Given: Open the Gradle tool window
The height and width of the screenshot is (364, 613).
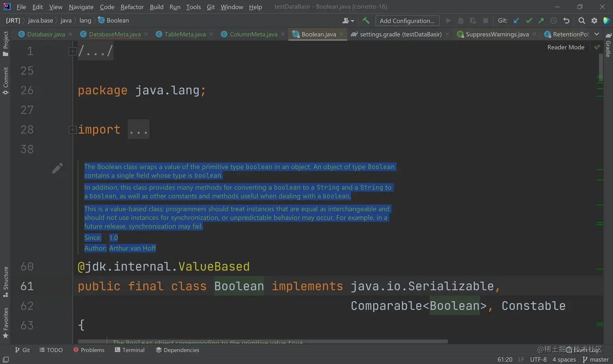Looking at the screenshot, I should [x=608, y=45].
